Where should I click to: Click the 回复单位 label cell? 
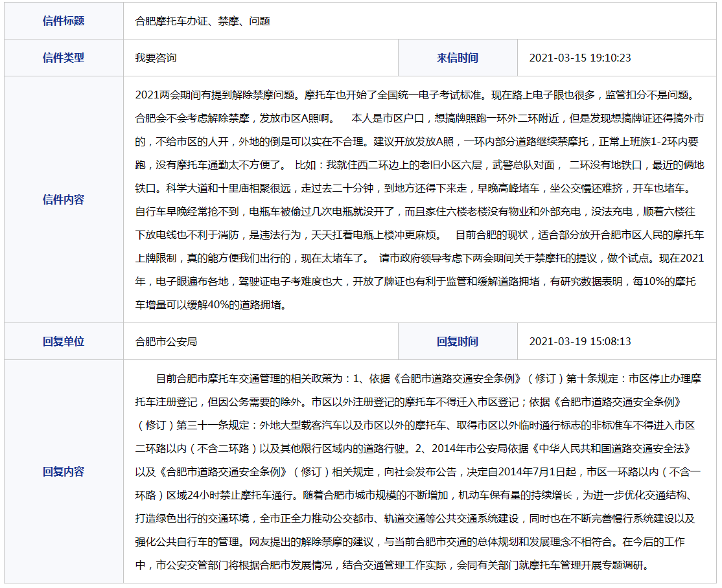64,341
